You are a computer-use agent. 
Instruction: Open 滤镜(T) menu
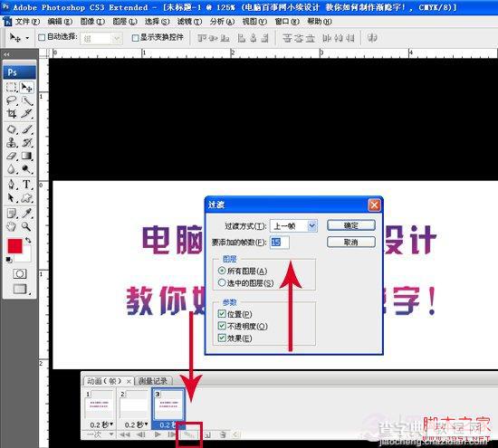(189, 22)
